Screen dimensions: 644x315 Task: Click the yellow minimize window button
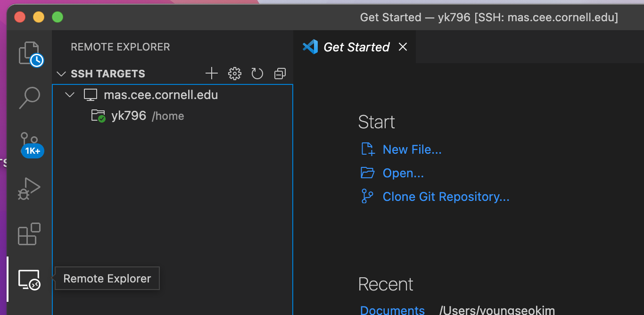click(x=38, y=17)
